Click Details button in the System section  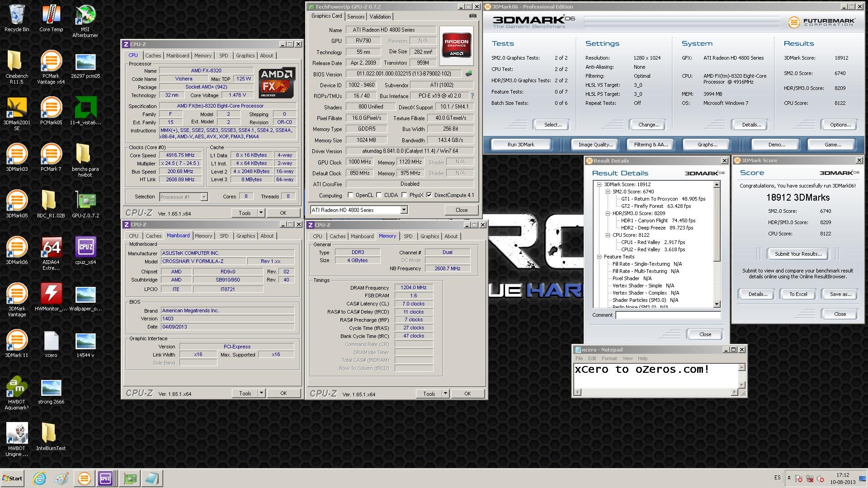[x=751, y=125]
